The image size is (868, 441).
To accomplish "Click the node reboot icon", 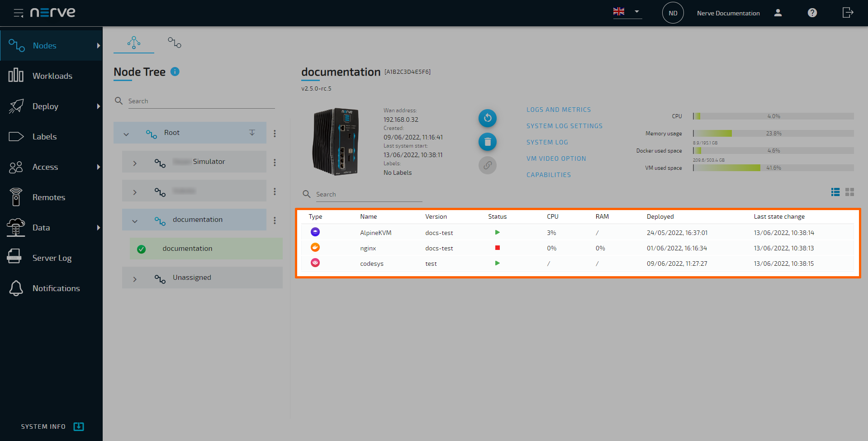I will click(487, 118).
